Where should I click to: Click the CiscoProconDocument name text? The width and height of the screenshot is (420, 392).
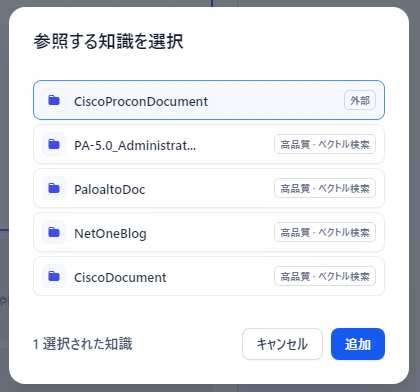pyautogui.click(x=141, y=101)
